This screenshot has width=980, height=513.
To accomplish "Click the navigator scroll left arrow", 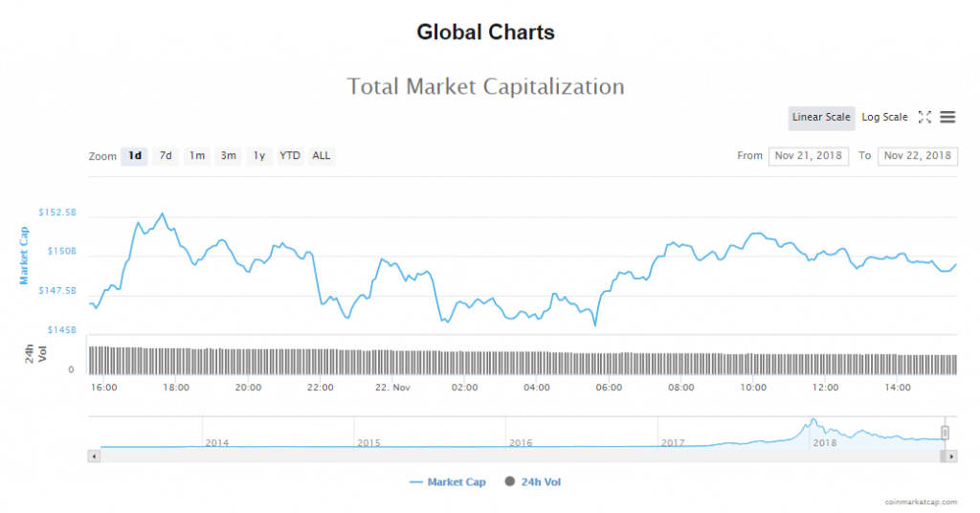I will click(x=93, y=457).
